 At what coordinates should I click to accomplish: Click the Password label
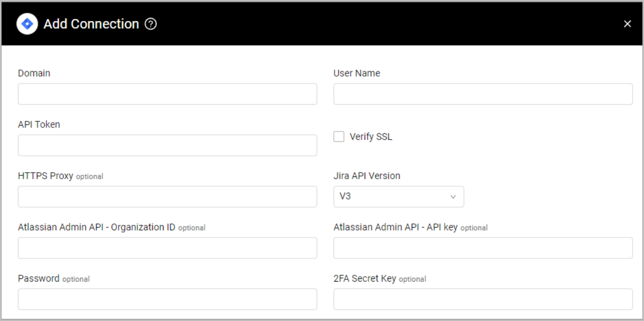click(39, 279)
